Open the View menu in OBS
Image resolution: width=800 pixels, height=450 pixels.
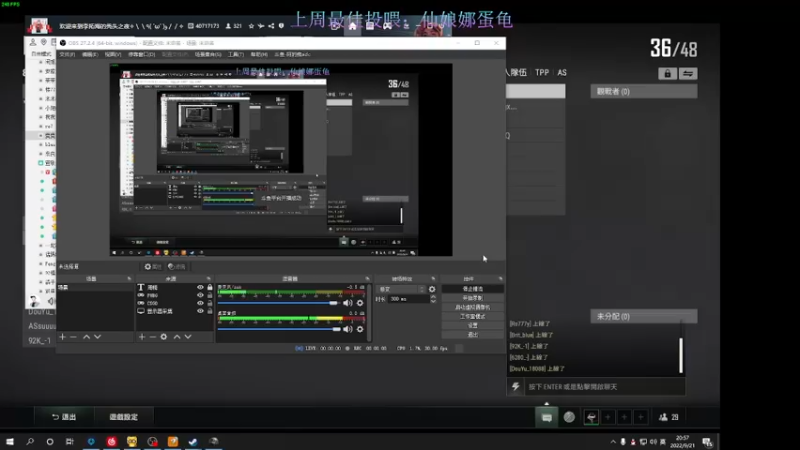click(113, 55)
